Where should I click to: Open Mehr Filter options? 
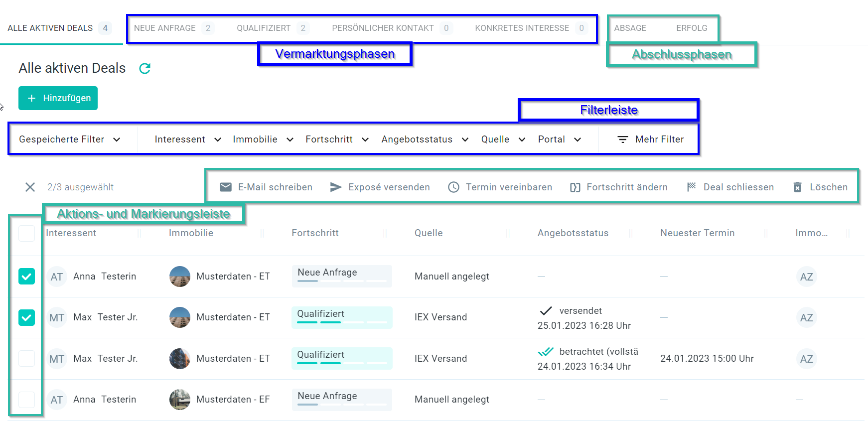[650, 140]
